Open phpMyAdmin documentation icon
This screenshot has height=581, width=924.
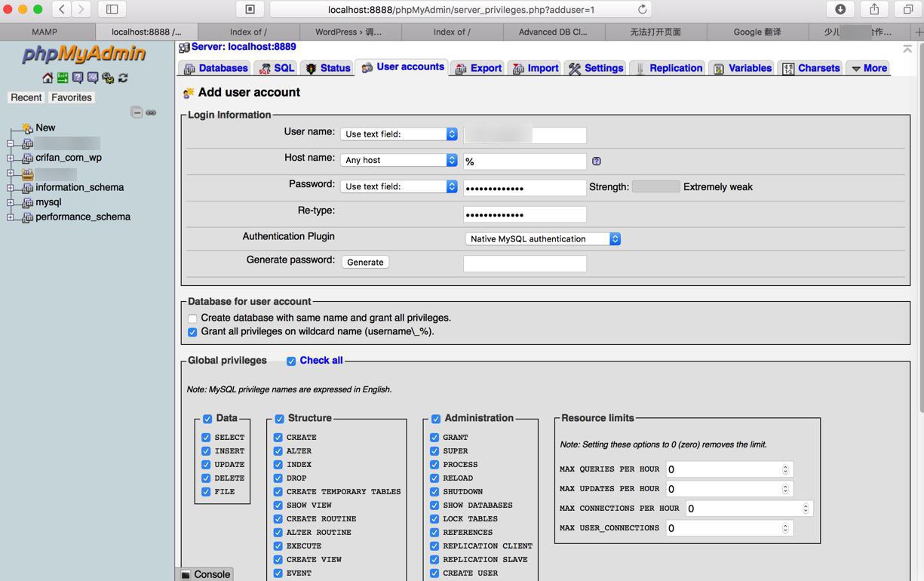pyautogui.click(x=78, y=78)
